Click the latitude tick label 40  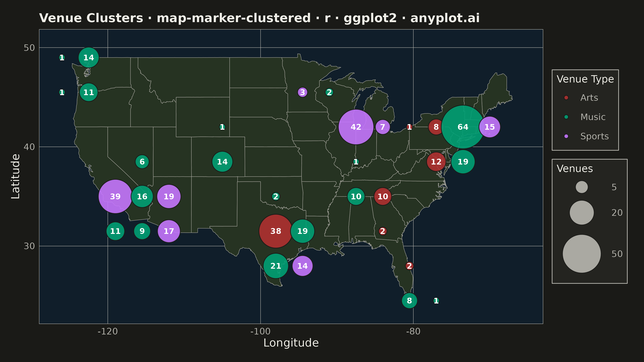[29, 147]
